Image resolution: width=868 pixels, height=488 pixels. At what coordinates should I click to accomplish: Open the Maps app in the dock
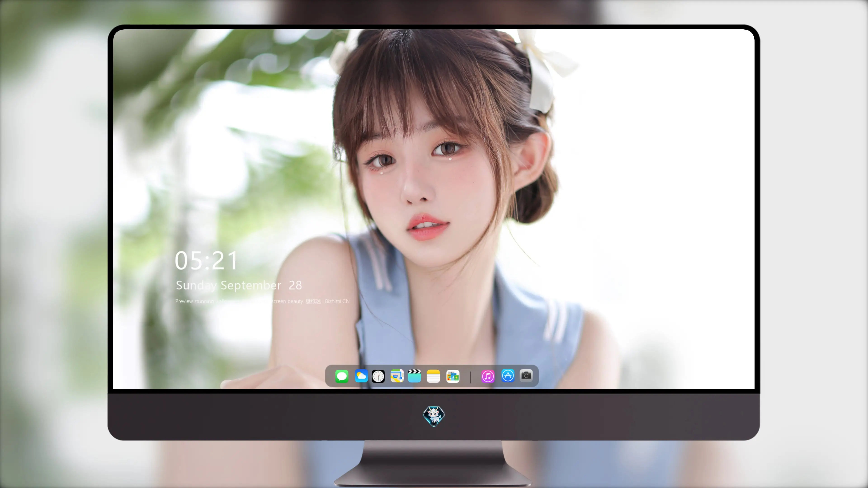397,376
